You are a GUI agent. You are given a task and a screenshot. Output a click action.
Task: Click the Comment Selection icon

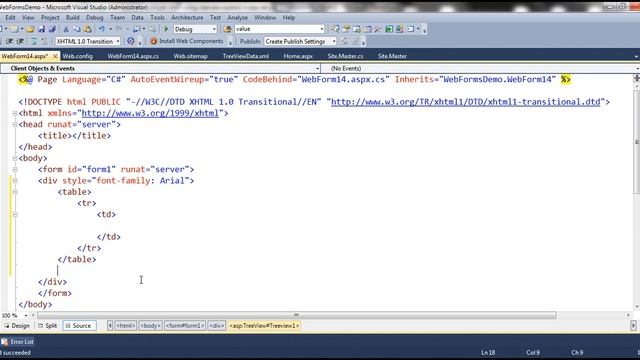point(34,41)
